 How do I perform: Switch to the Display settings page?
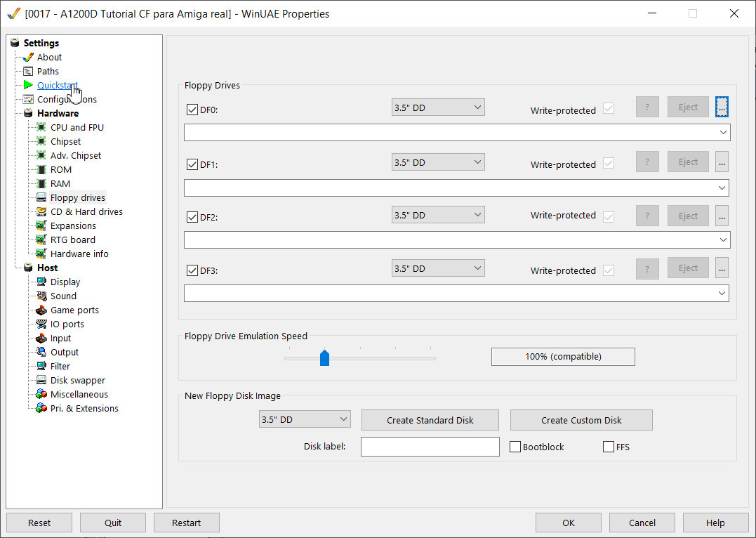click(x=65, y=282)
